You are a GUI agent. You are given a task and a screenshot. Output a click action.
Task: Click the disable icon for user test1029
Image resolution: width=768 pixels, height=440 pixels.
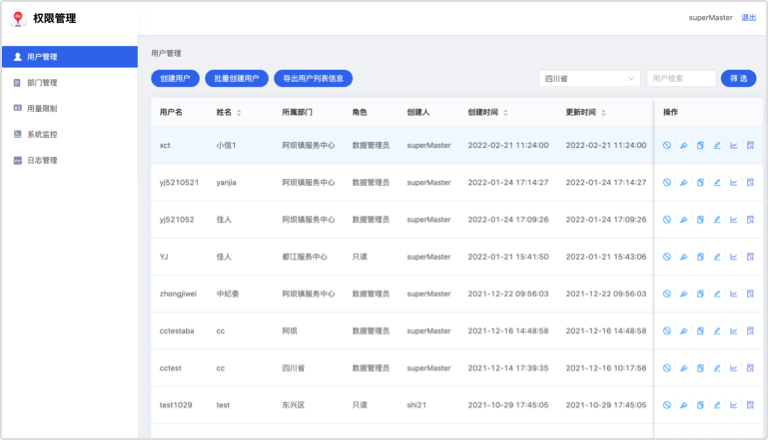coord(667,405)
